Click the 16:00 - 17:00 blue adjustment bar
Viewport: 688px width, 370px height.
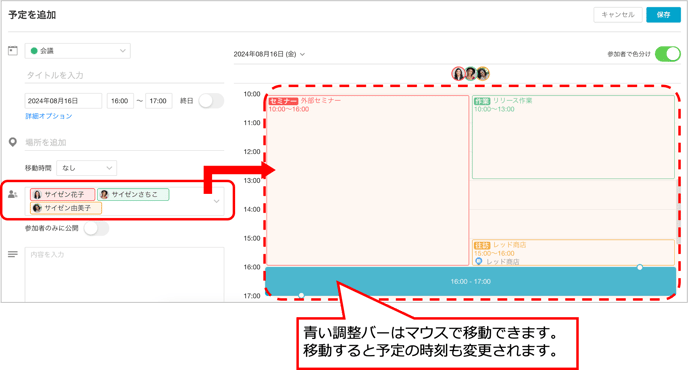tap(470, 281)
